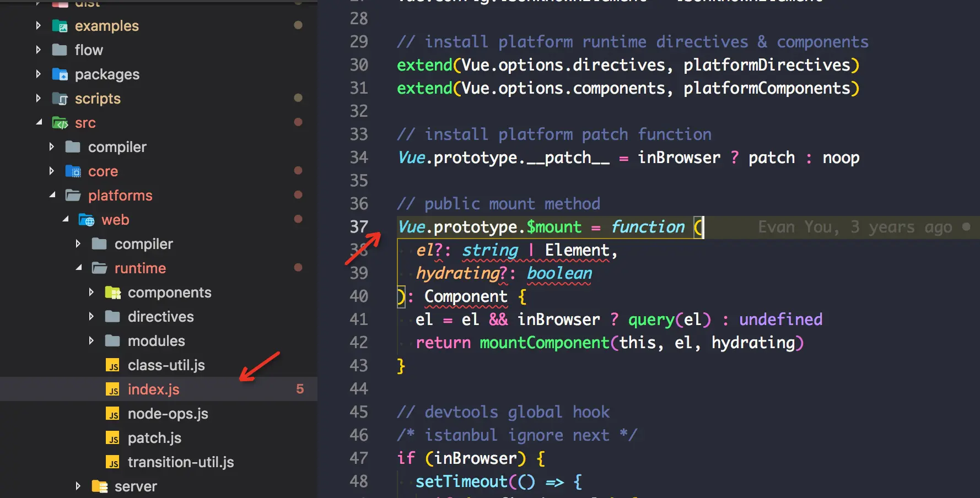Click the "// devtools global hook" comment

point(503,412)
